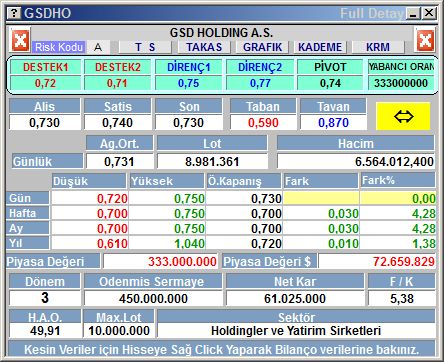444x362 pixels.
Task: Click the left red X icon
Action: coord(20,40)
